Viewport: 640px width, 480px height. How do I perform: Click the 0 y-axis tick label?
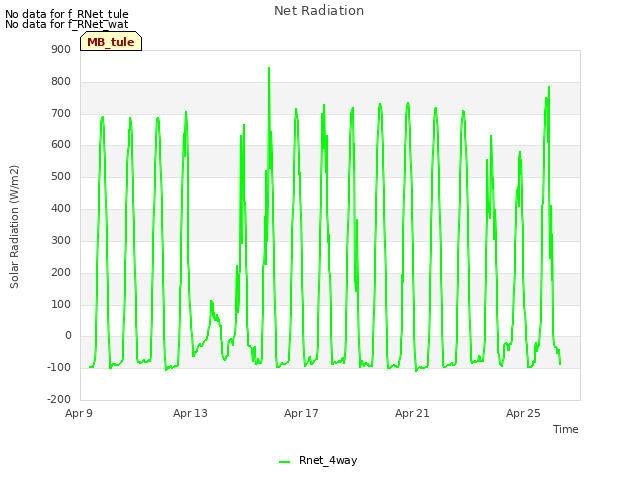[x=68, y=336]
